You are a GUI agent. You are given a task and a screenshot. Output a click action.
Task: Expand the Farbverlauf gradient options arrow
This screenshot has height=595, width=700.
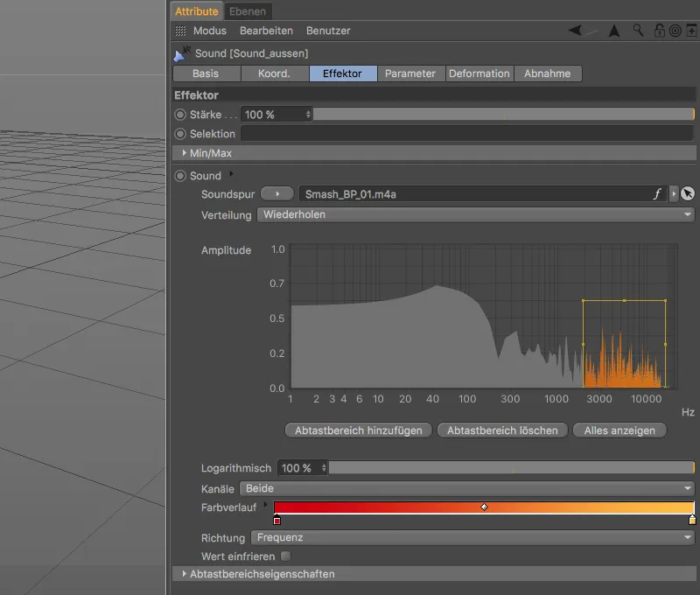pos(266,504)
